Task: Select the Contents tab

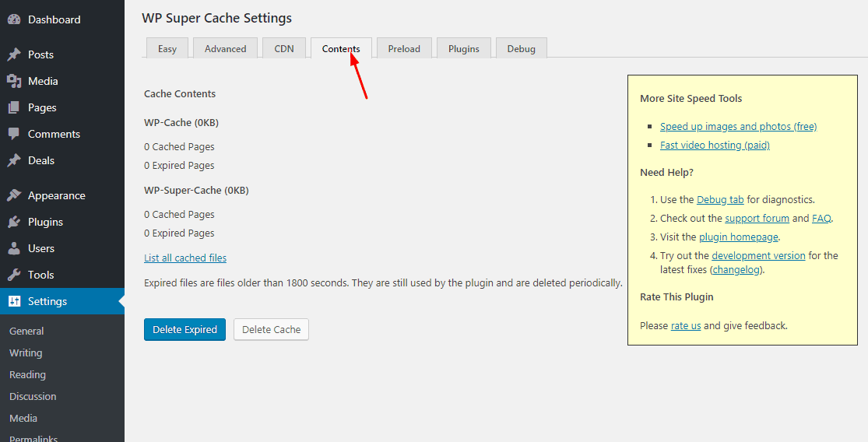Action: click(x=341, y=48)
